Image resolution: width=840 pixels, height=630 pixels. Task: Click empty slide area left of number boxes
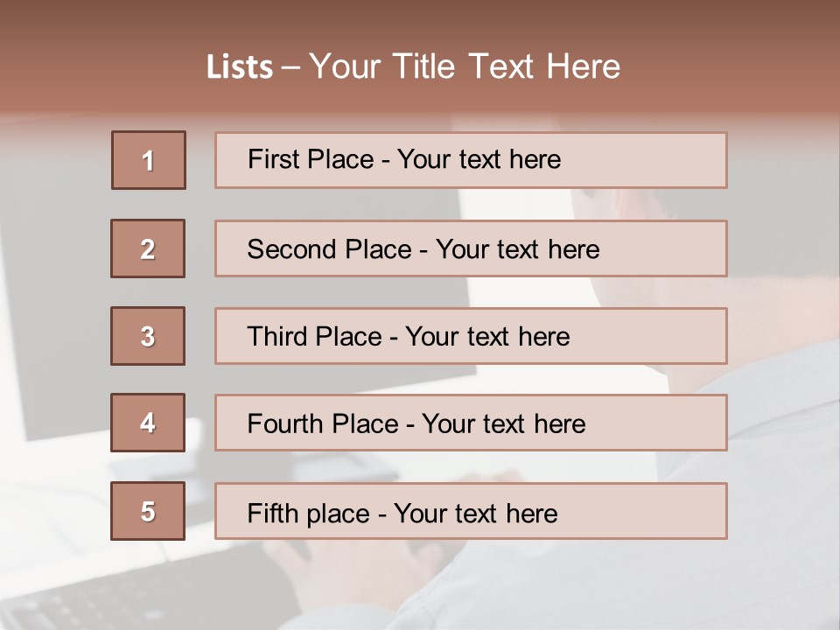[x=52, y=219]
